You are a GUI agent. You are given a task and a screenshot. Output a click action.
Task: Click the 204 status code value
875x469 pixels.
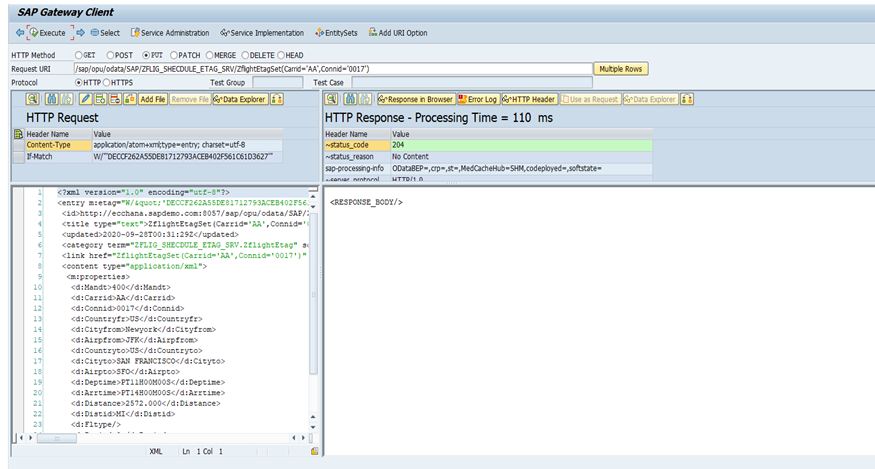(x=522, y=145)
